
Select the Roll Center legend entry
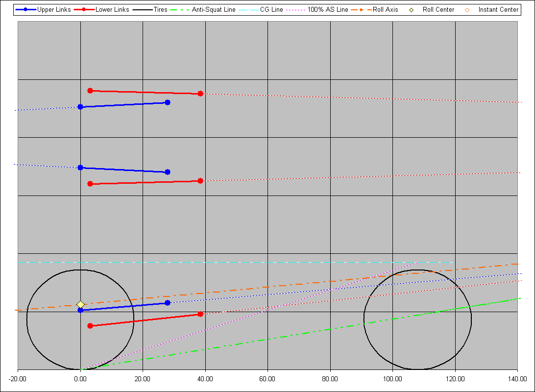432,9
